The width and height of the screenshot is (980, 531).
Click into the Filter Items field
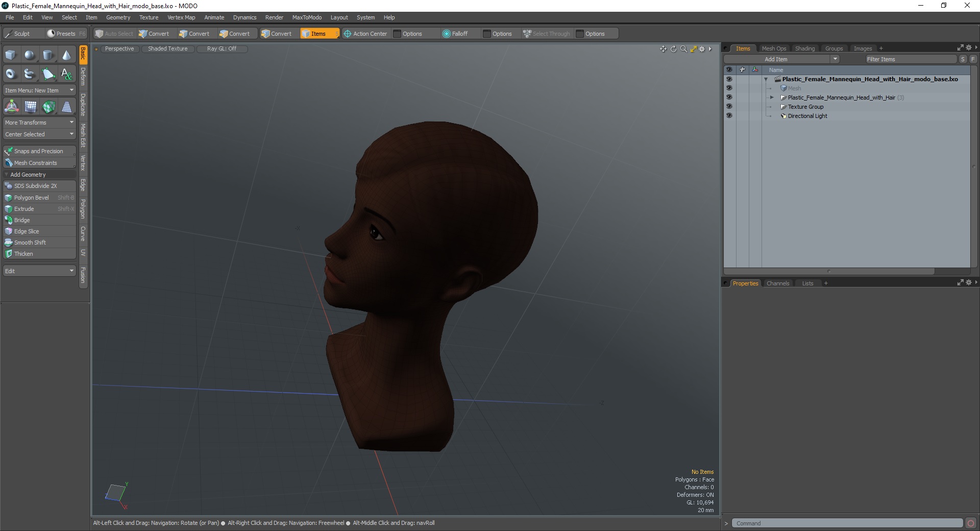[911, 59]
